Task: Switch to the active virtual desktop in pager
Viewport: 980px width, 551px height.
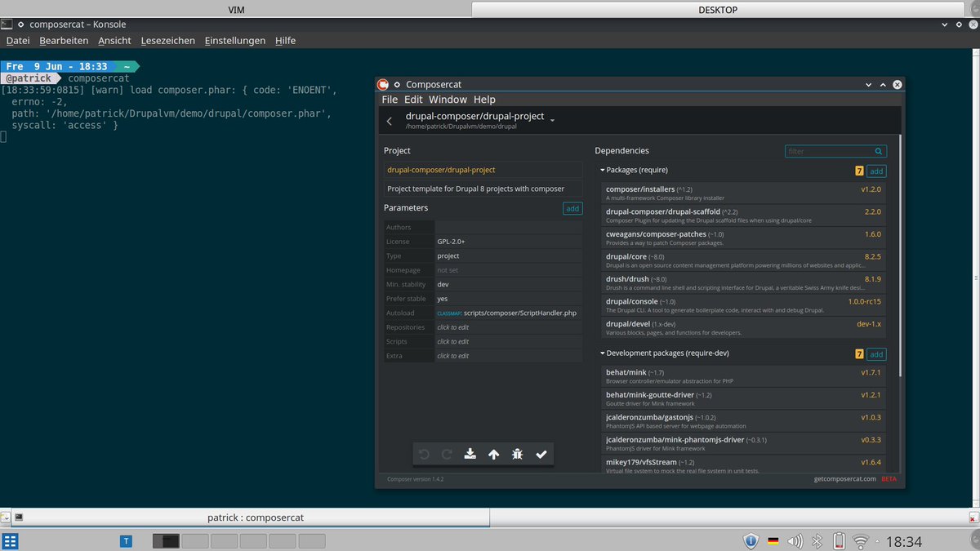Action: click(166, 540)
